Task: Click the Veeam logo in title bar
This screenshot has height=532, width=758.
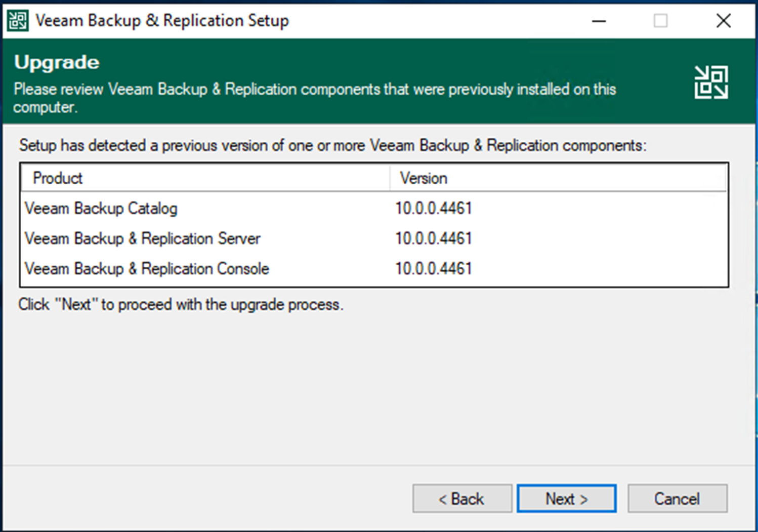Action: [18, 21]
